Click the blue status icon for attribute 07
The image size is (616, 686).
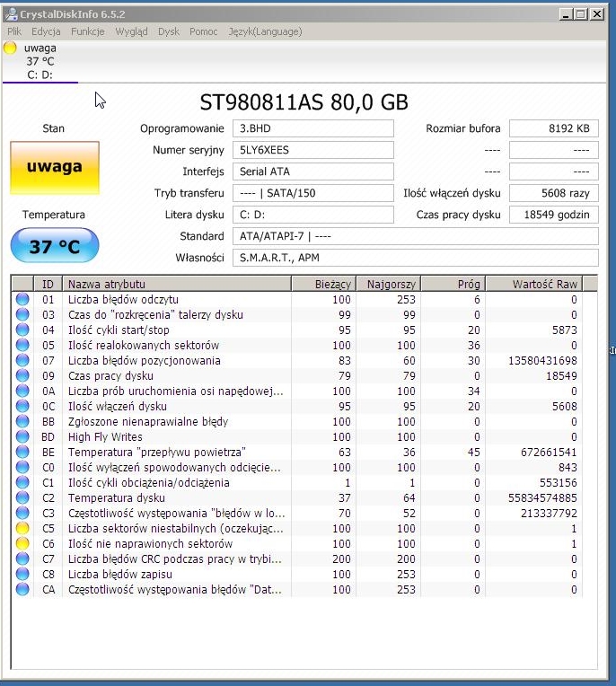[x=22, y=360]
